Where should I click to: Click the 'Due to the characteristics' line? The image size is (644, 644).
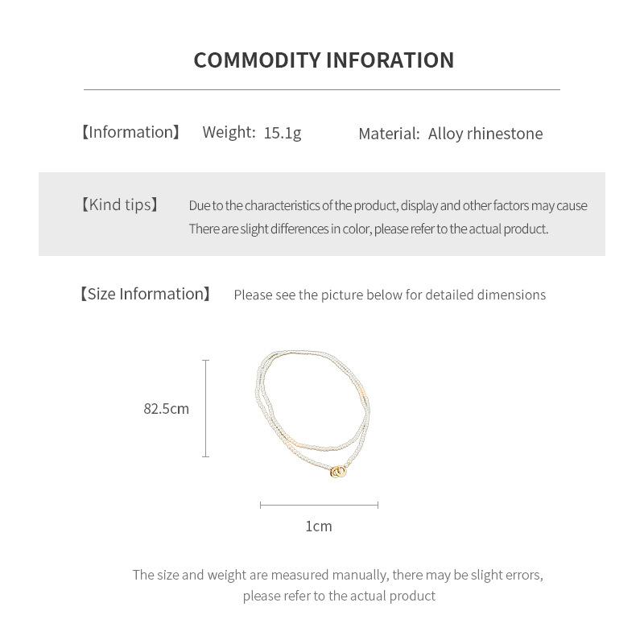pos(387,205)
